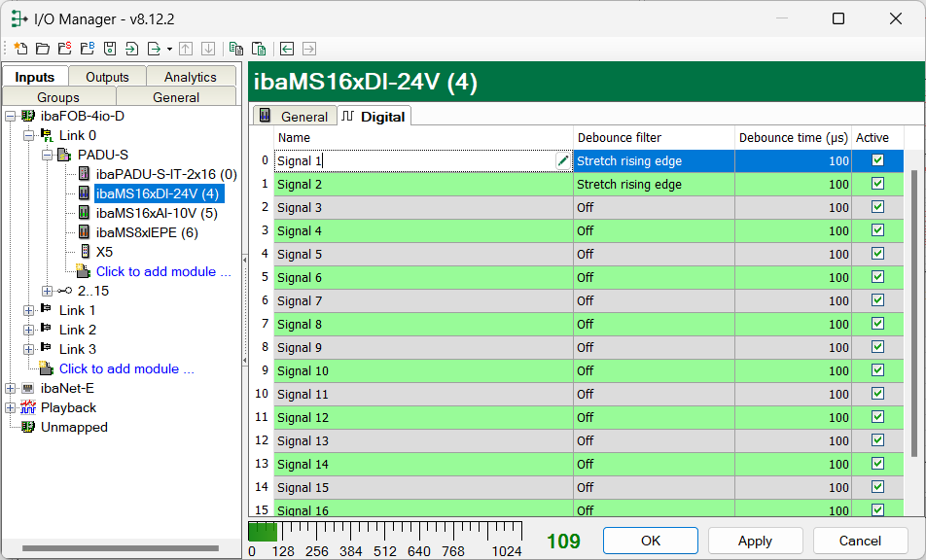Click the Copy toolbar icon
The height and width of the screenshot is (560, 926).
pos(235,49)
